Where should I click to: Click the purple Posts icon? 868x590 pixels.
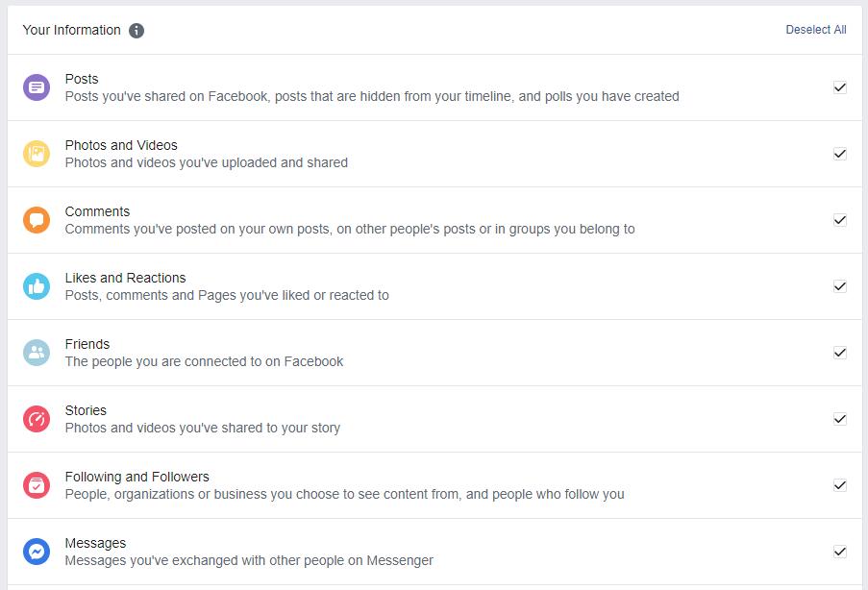pos(37,87)
